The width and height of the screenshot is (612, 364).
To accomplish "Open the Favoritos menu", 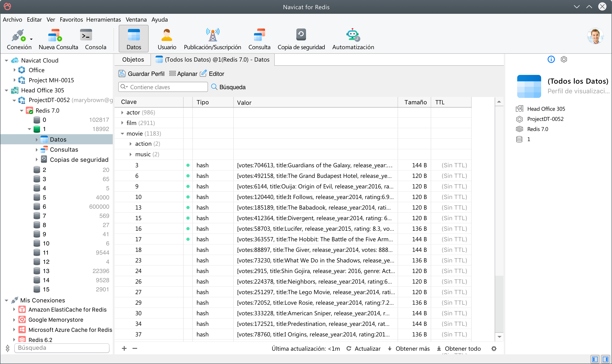I will tap(71, 19).
